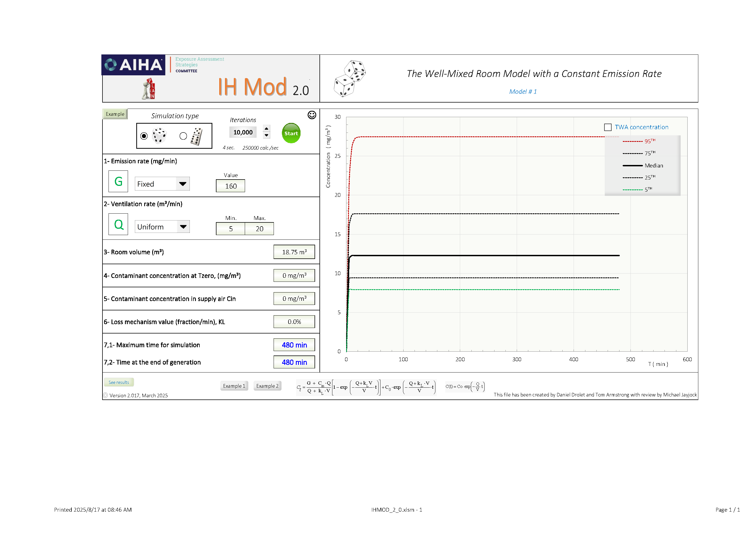Click the green Q ventilation icon
The height and width of the screenshot is (535, 756).
click(x=118, y=225)
